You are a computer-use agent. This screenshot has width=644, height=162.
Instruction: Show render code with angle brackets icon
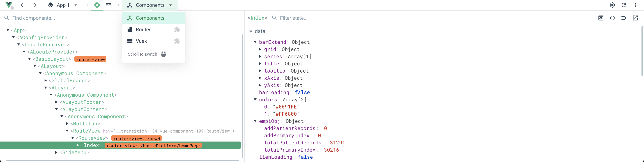pyautogui.click(x=612, y=18)
